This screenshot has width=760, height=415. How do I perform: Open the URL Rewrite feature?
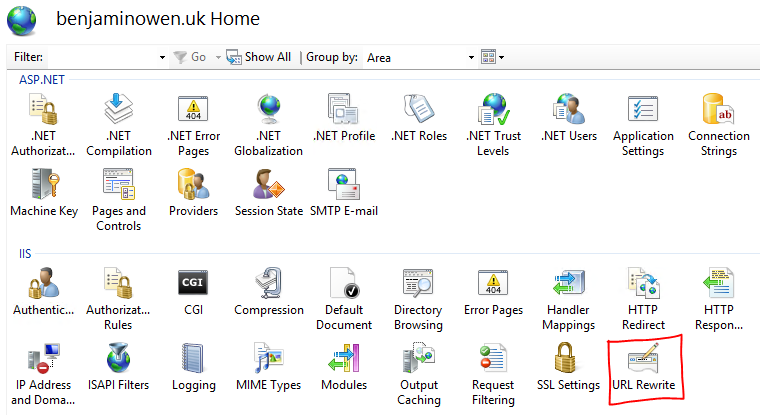[643, 367]
